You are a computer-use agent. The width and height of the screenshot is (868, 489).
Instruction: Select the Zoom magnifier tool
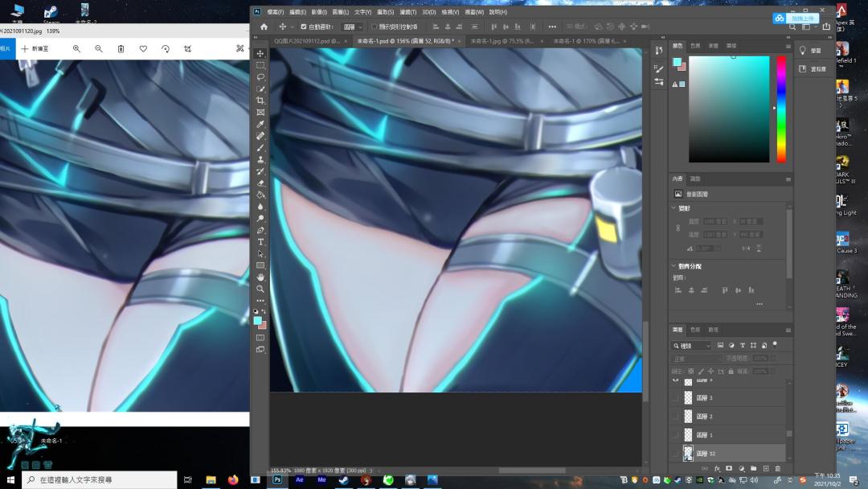(x=260, y=289)
